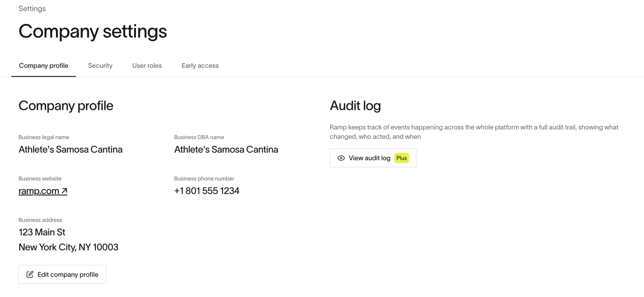Go to the Early access tab
644x297 pixels.
point(200,66)
